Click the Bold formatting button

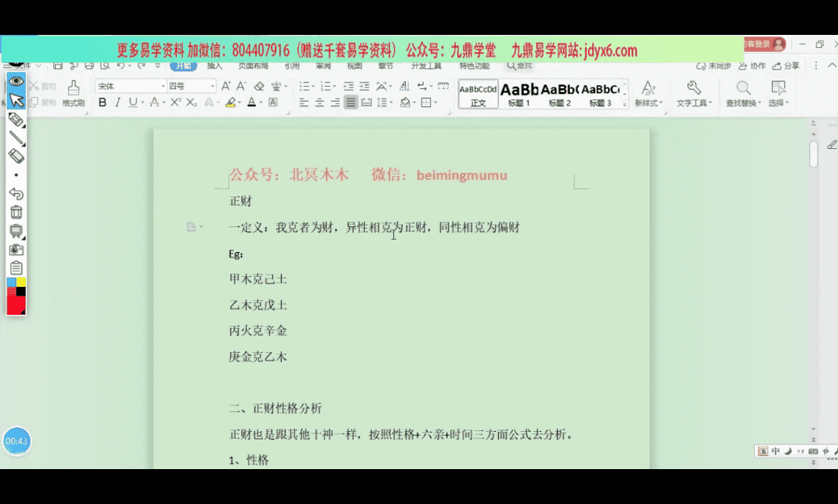[102, 102]
